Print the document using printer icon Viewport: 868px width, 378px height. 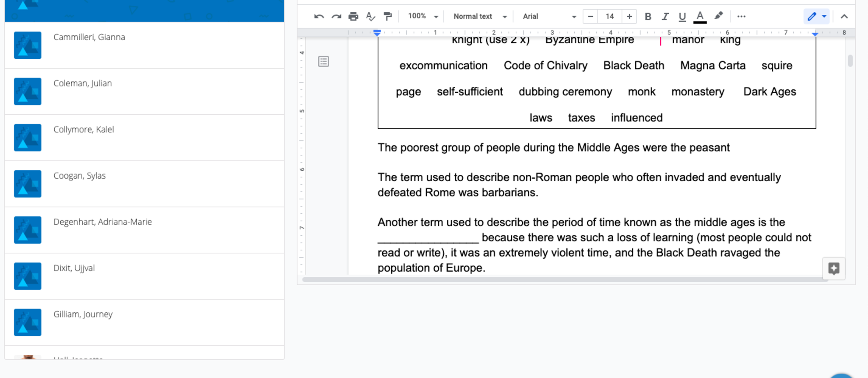click(x=353, y=17)
